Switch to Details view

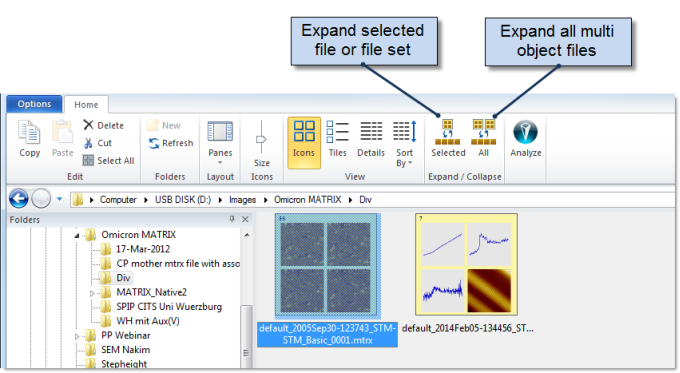[371, 139]
